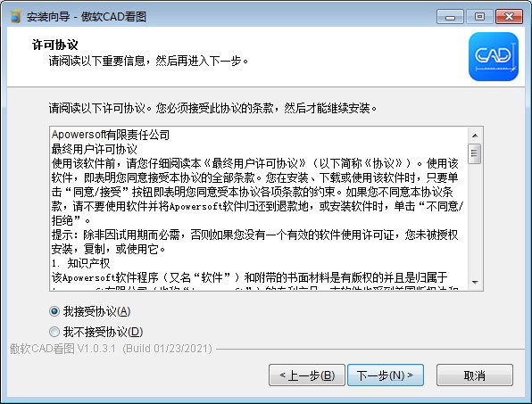Go back with the 上一步(B) button

pos(307,375)
